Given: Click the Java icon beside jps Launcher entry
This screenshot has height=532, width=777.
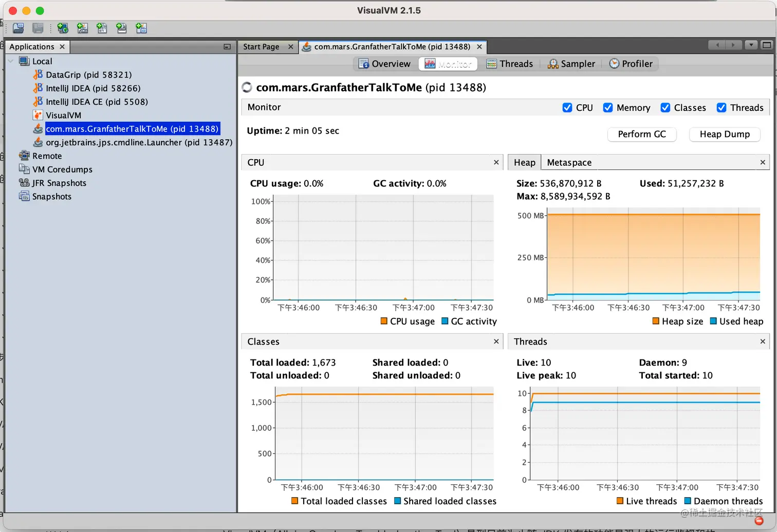Looking at the screenshot, I should pos(38,142).
